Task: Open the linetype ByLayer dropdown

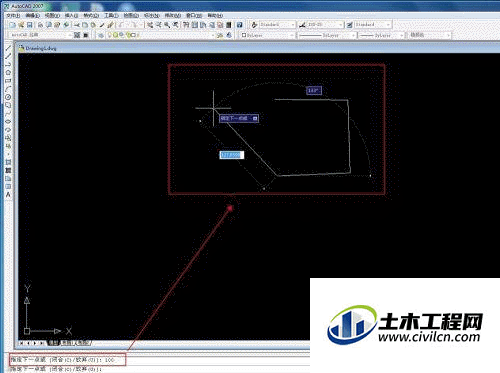Action: click(327, 35)
